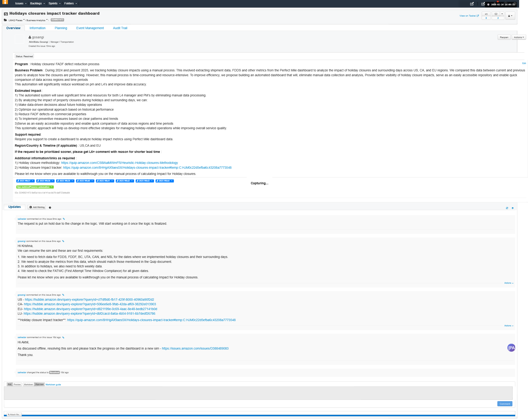Click the envelope subscribe icon button
This screenshot has height=420, width=528.
[x=496, y=14]
